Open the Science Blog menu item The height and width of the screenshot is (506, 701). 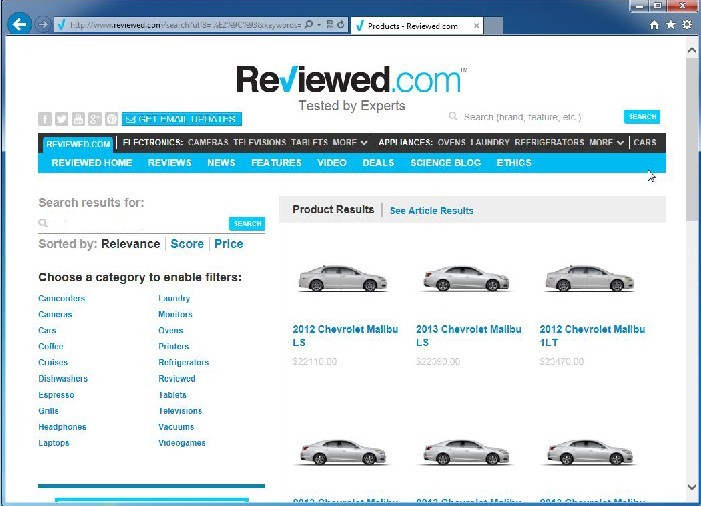[x=446, y=163]
